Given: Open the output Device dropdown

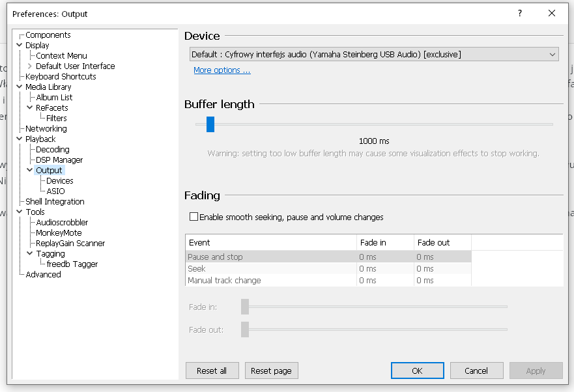Looking at the screenshot, I should pos(374,55).
